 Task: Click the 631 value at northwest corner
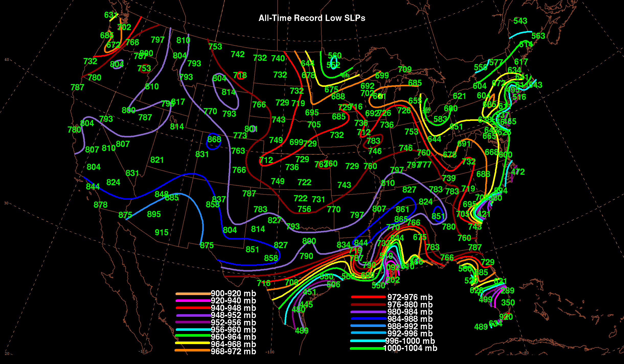pos(111,15)
